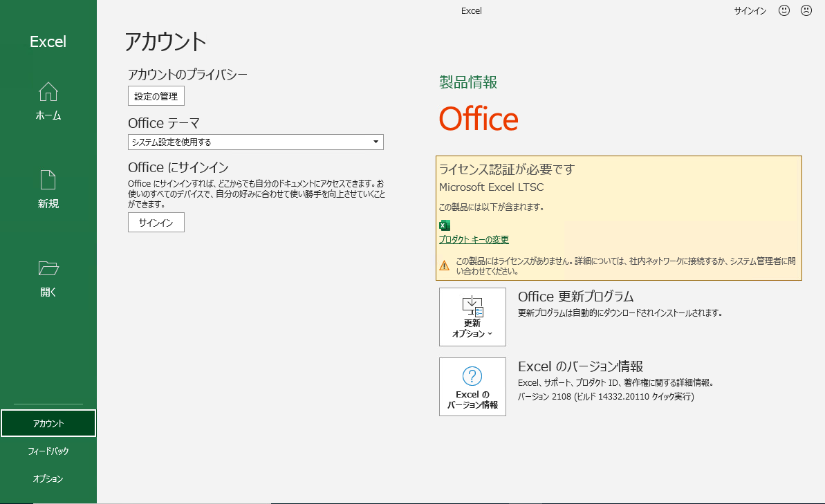Click the green Excel product icon
825x504 pixels.
(x=445, y=225)
